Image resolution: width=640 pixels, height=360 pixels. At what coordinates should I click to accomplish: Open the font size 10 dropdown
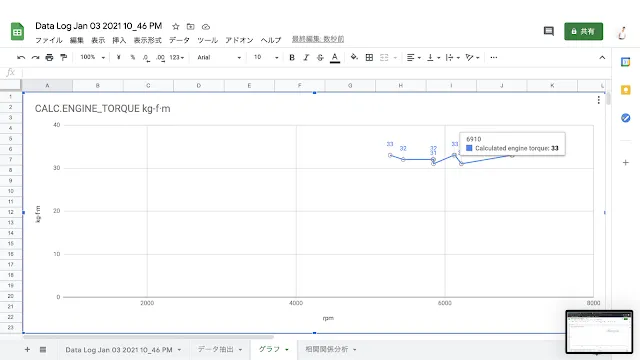(x=266, y=58)
